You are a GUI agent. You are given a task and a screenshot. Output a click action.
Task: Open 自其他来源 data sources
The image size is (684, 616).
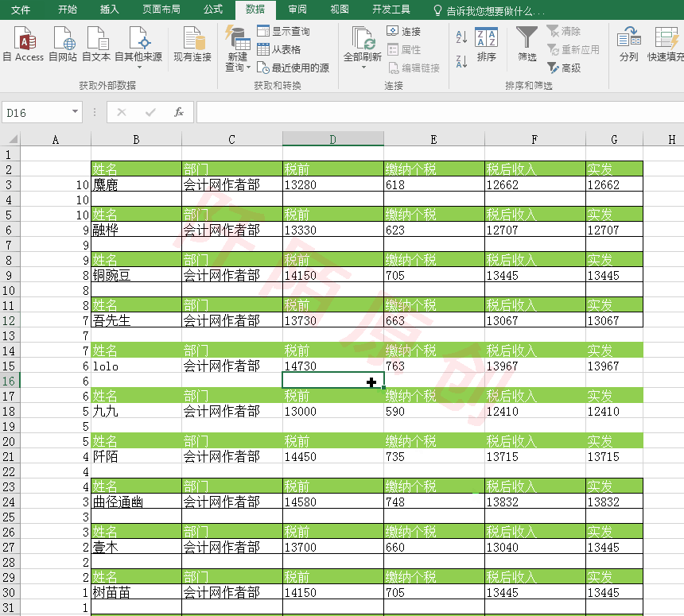[x=138, y=47]
